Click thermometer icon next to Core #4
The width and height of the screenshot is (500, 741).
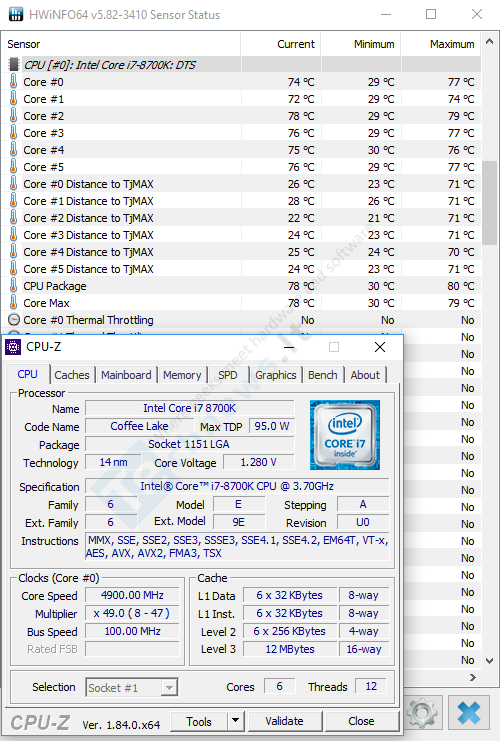13,150
